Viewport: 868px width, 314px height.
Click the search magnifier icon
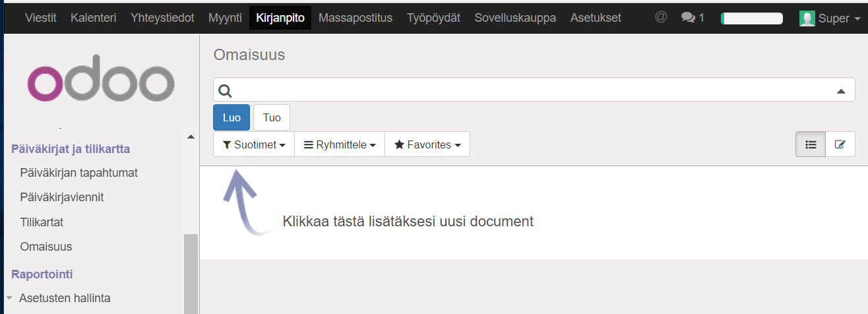[225, 90]
